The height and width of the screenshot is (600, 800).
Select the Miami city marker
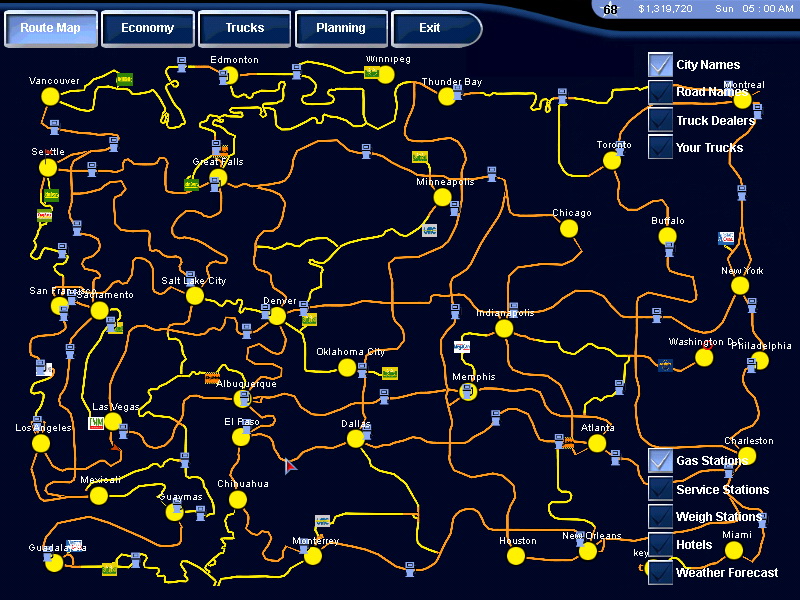click(x=734, y=551)
